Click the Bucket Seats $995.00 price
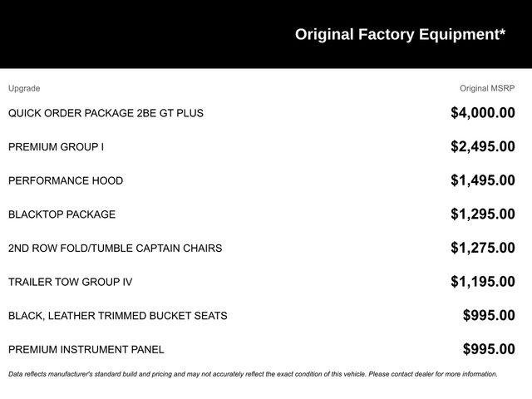The image size is (532, 399). click(489, 316)
